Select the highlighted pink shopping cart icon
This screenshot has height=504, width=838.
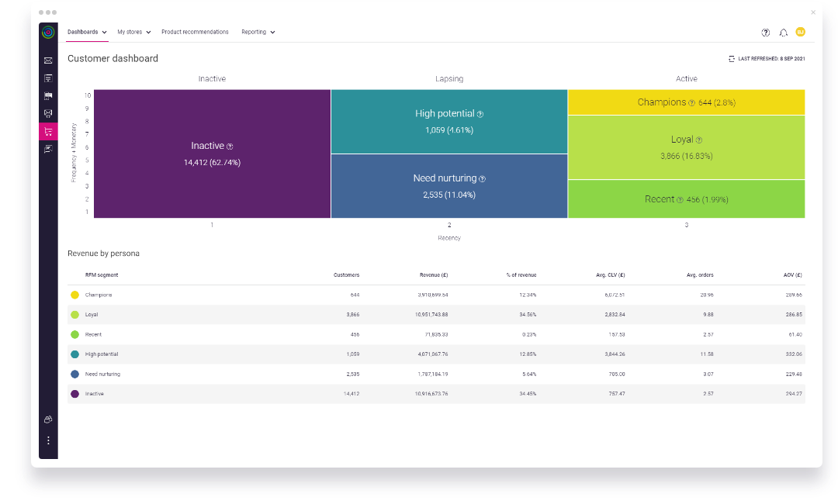48,130
